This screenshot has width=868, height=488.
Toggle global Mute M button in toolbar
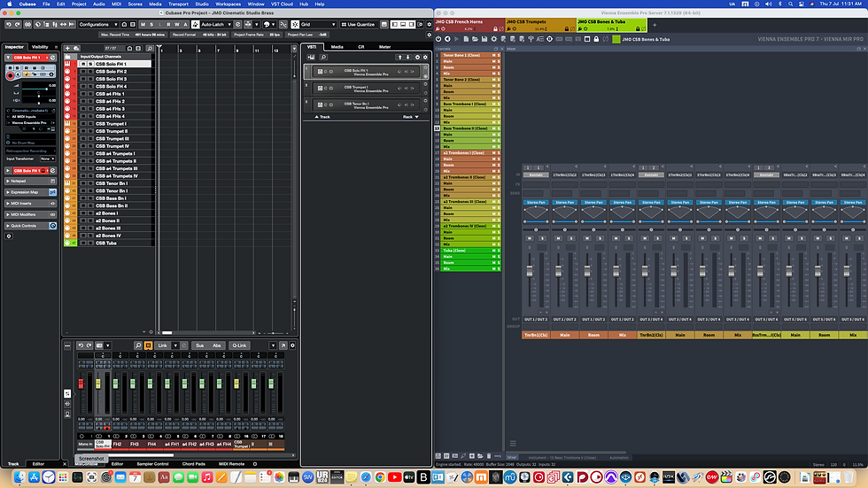(143, 24)
